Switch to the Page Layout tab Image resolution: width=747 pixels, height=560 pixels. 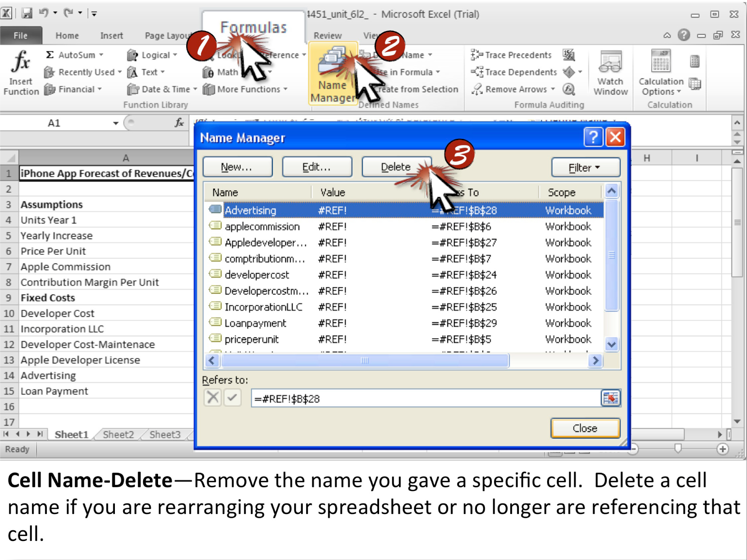[x=168, y=36]
